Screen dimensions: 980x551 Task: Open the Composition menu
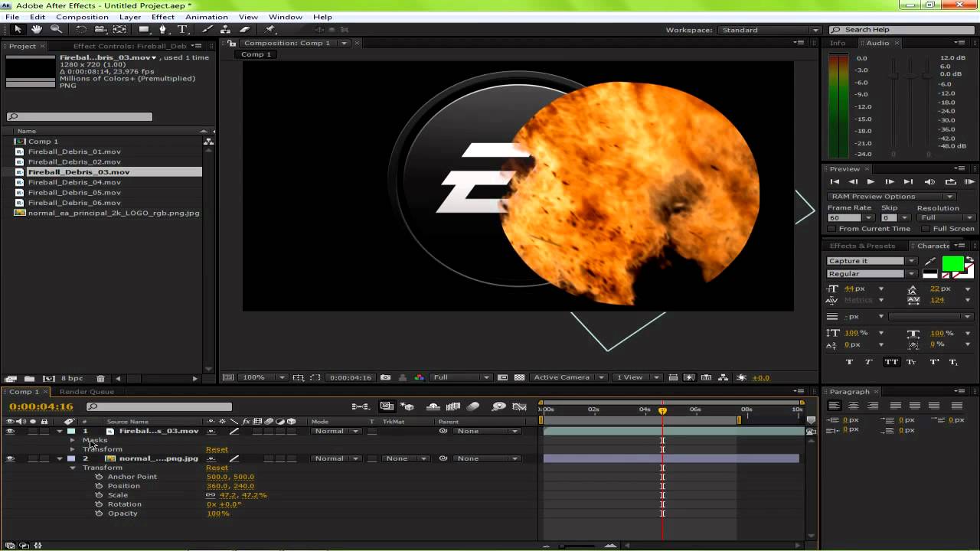(x=82, y=17)
